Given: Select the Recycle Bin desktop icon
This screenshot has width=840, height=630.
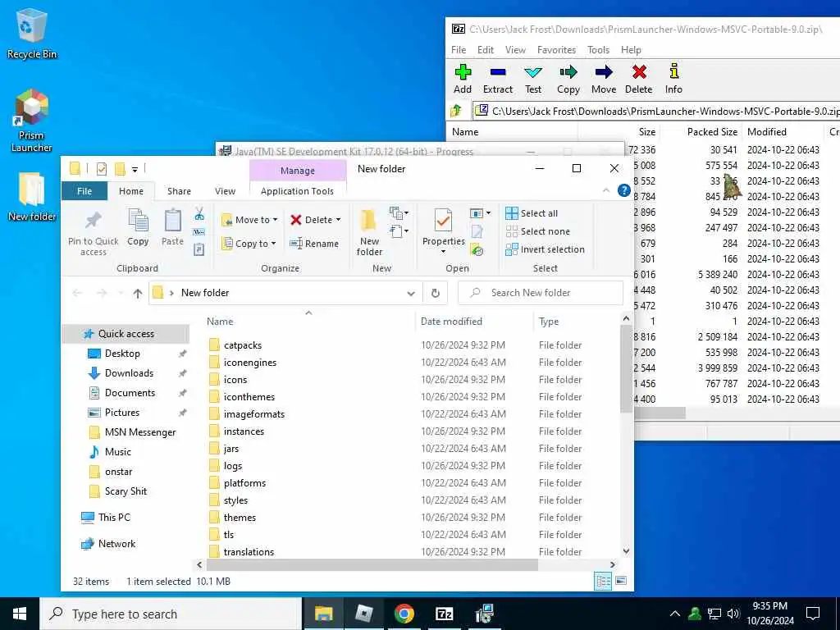Looking at the screenshot, I should [32, 34].
